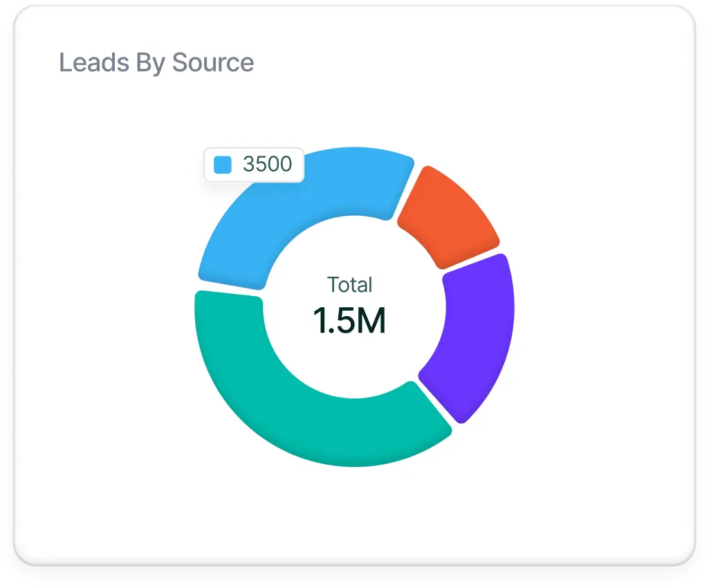This screenshot has height=588, width=709.
Task: Click the Total label in chart center
Action: coord(349,284)
